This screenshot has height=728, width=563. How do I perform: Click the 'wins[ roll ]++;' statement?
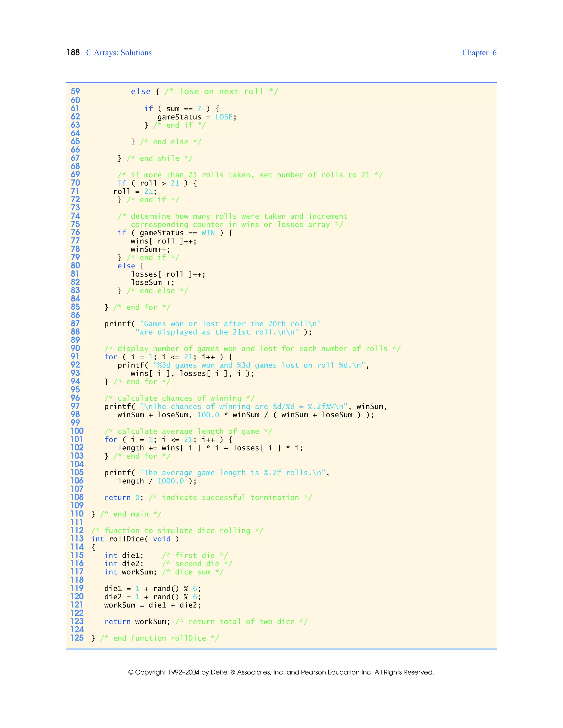[164, 241]
